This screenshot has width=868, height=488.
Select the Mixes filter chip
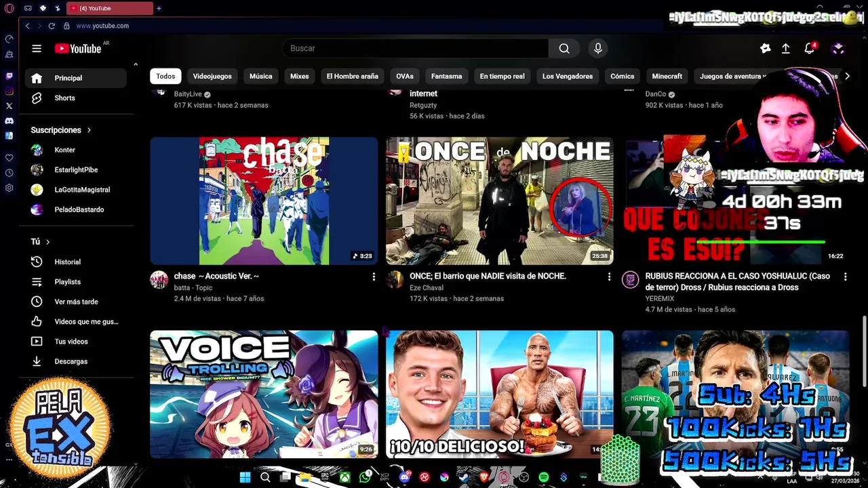point(299,76)
